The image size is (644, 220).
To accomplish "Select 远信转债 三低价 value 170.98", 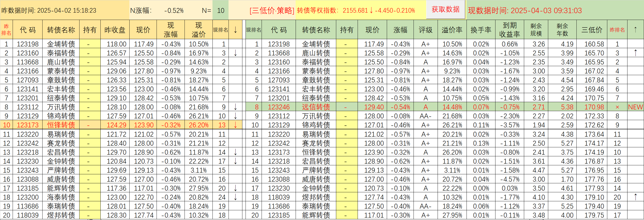I will click(x=592, y=107).
